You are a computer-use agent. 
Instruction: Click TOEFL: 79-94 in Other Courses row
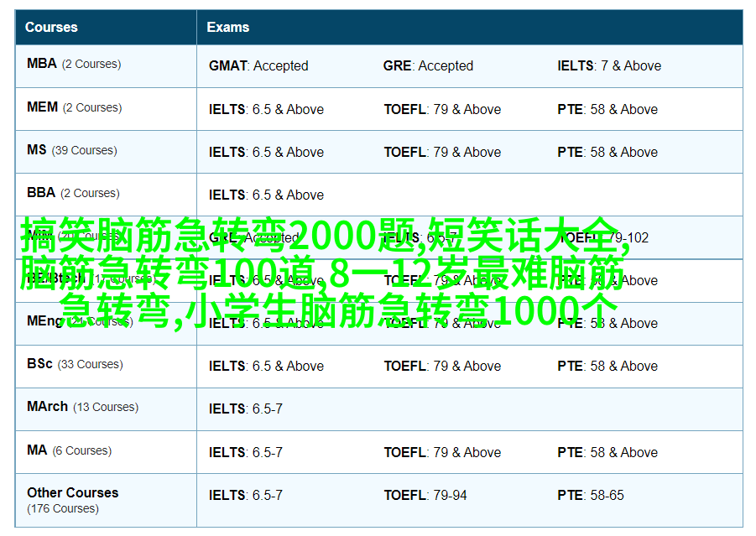[425, 496]
